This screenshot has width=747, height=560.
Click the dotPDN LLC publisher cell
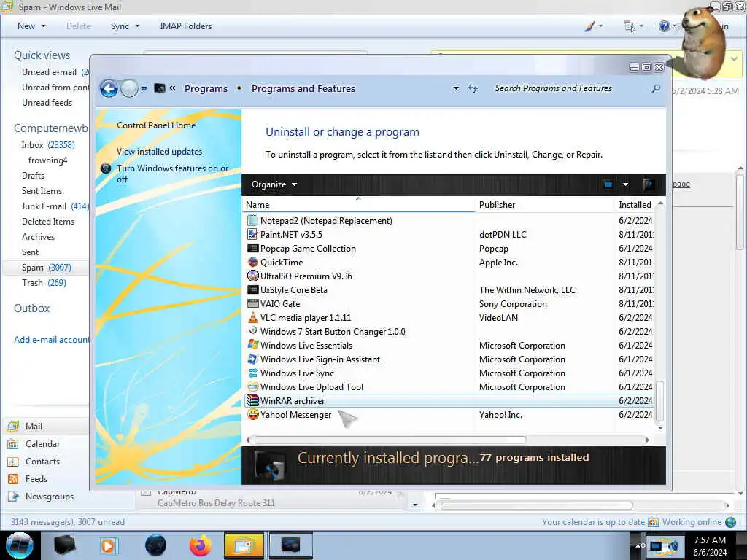coord(503,234)
